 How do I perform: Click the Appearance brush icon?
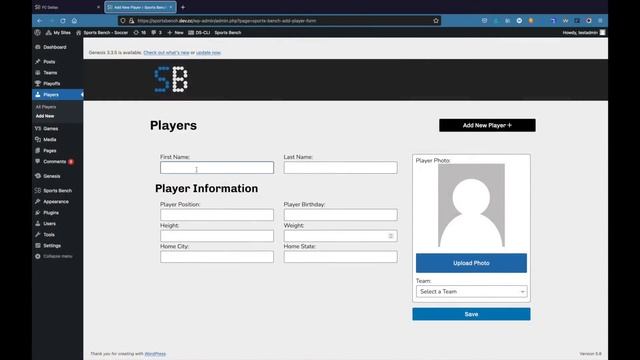(x=38, y=201)
